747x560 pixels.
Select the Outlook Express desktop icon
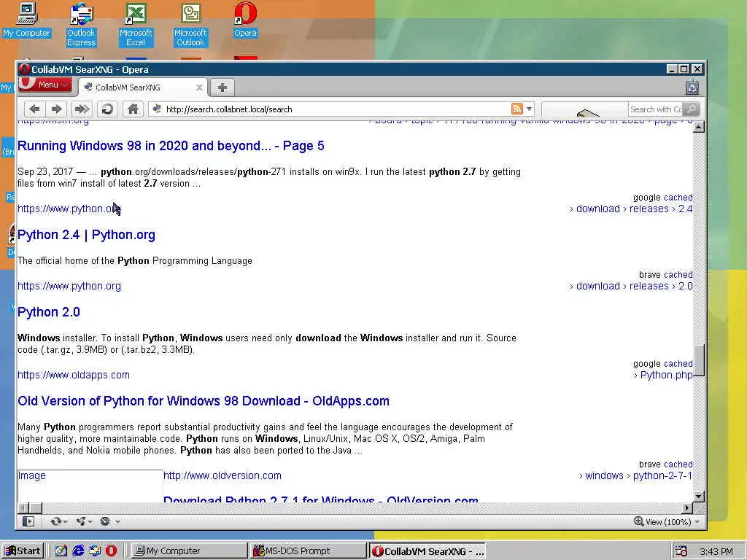click(81, 25)
